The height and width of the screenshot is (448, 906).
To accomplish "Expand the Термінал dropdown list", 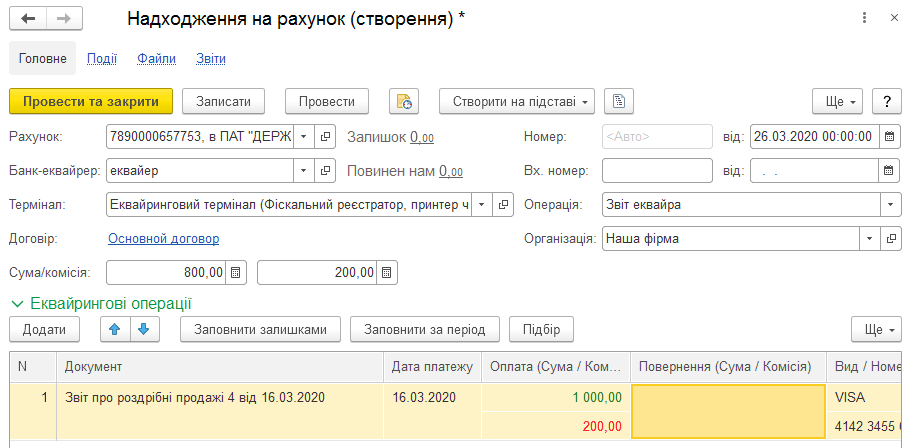I will [x=481, y=205].
